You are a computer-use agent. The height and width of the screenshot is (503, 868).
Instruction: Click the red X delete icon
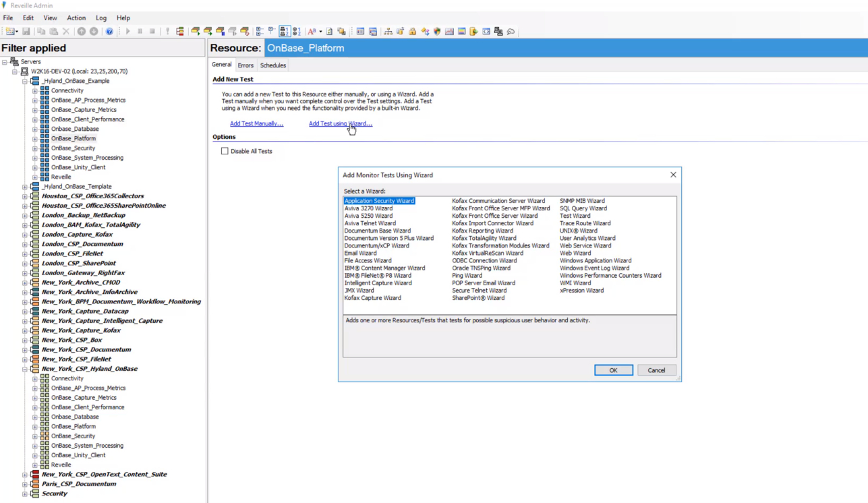pos(66,32)
